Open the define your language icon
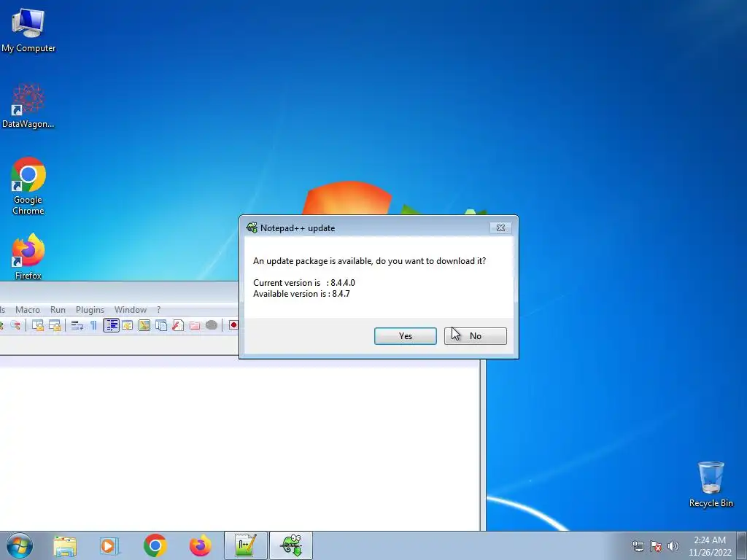The width and height of the screenshot is (747, 560). [127, 325]
